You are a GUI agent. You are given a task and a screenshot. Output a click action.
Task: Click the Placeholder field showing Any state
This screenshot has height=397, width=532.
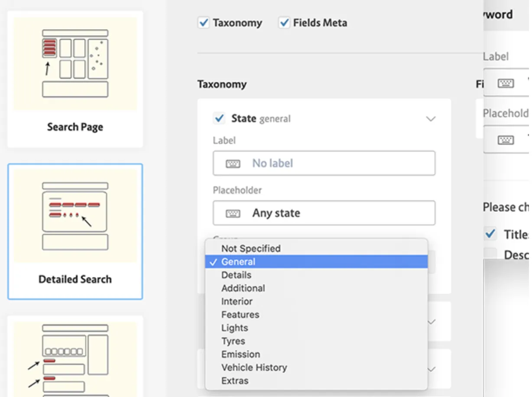click(x=324, y=213)
